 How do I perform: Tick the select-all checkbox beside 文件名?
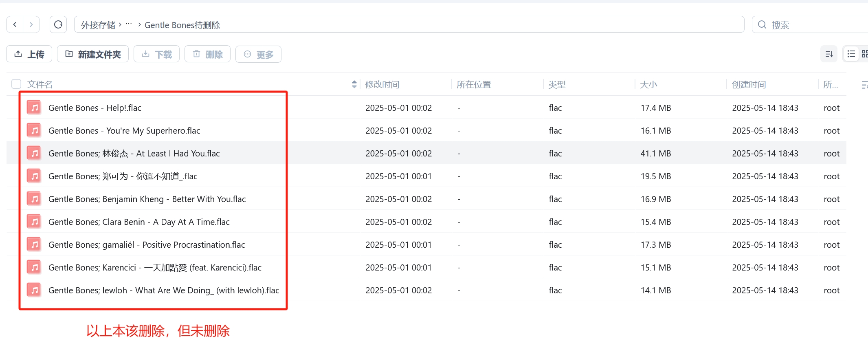16,84
